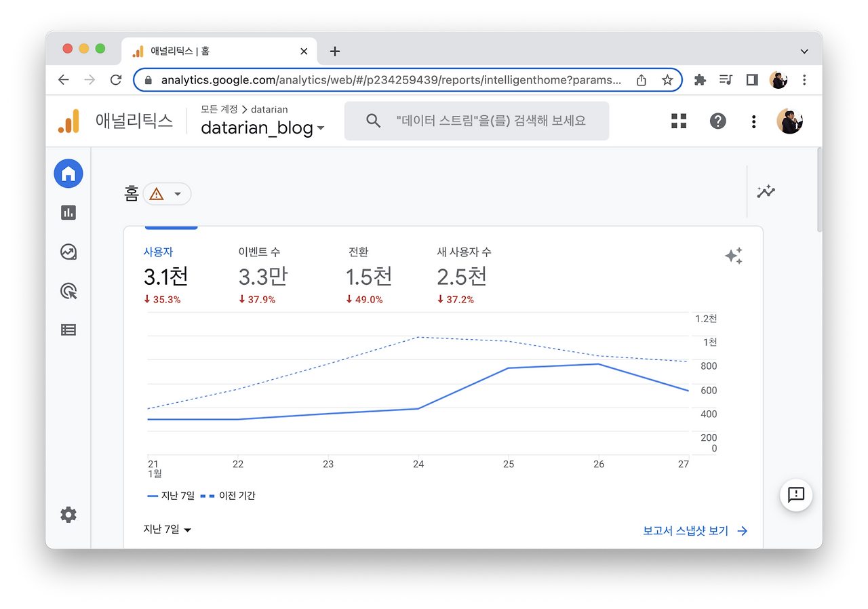The image size is (868, 609).
Task: Share this page from the address bar
Action: [x=642, y=80]
